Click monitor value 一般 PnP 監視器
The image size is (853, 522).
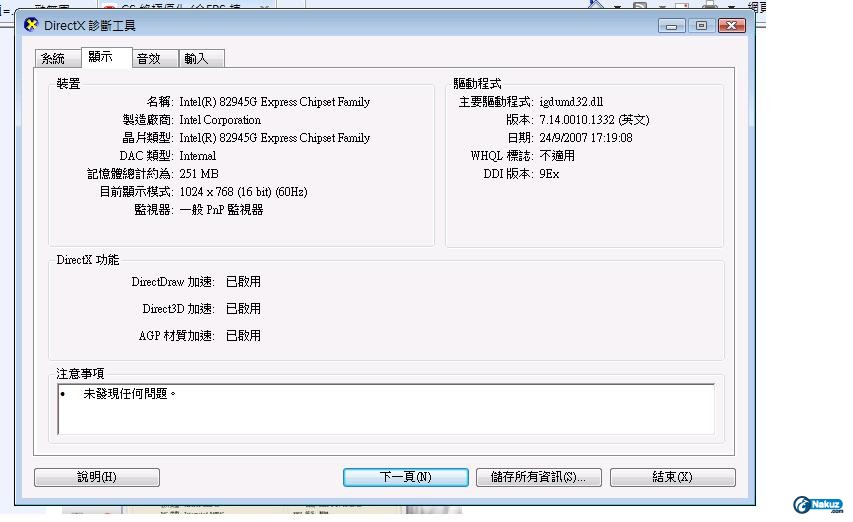tap(221, 209)
